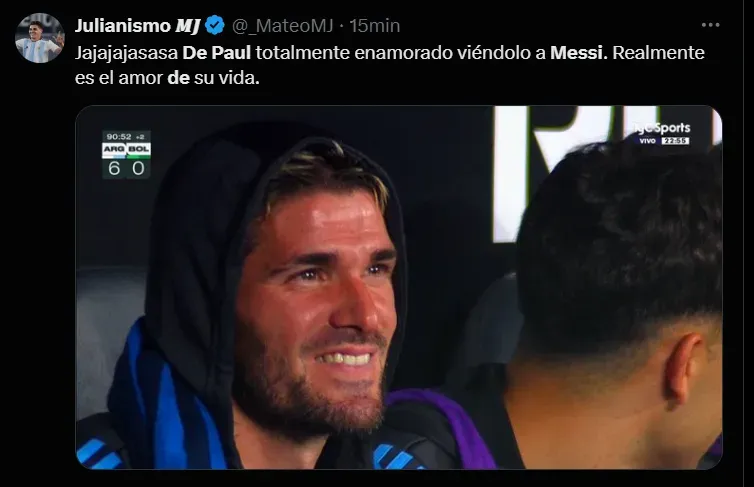The width and height of the screenshot is (754, 487).
Task: Click the 15min tweet timestamp
Action: (375, 25)
